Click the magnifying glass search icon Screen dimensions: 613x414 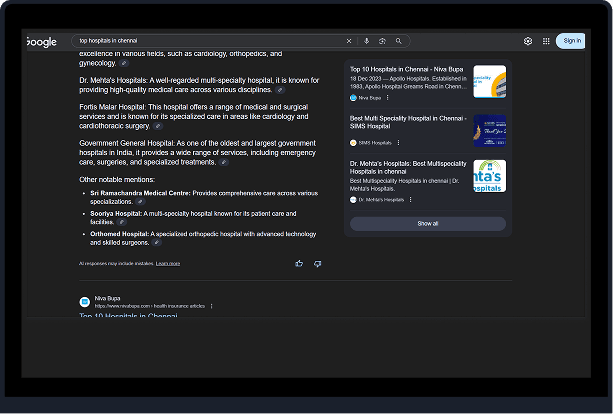pos(398,41)
